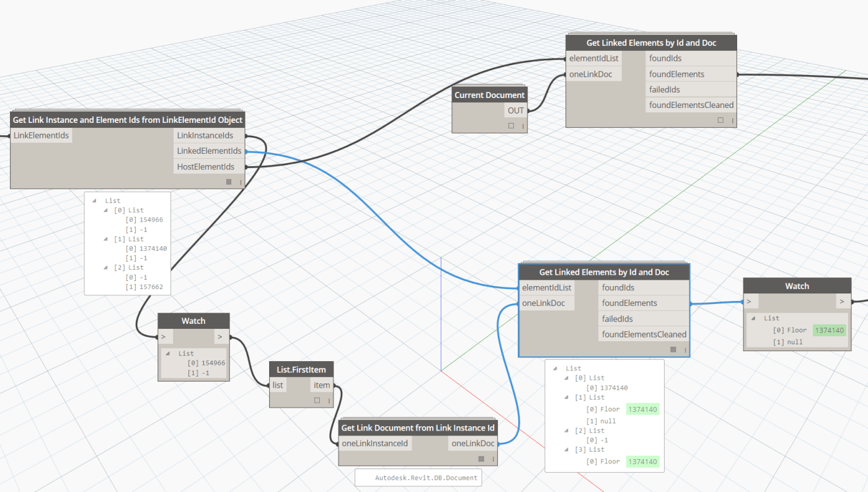This screenshot has height=492, width=868.
Task: Click foundElements output on the blue-selected node
Action: coord(644,303)
